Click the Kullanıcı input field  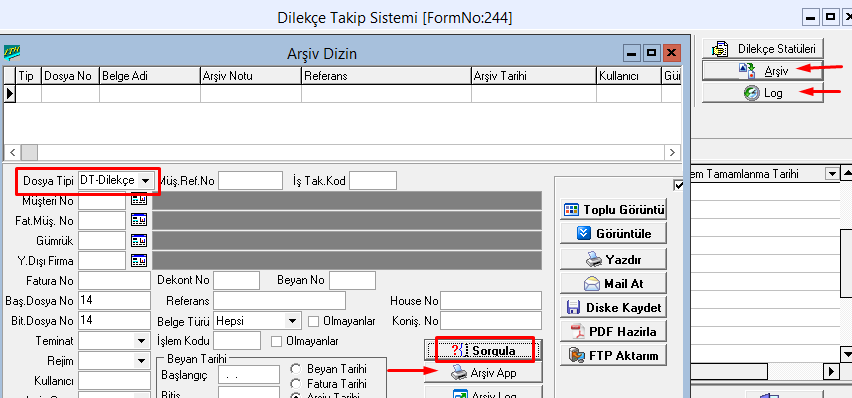click(114, 381)
